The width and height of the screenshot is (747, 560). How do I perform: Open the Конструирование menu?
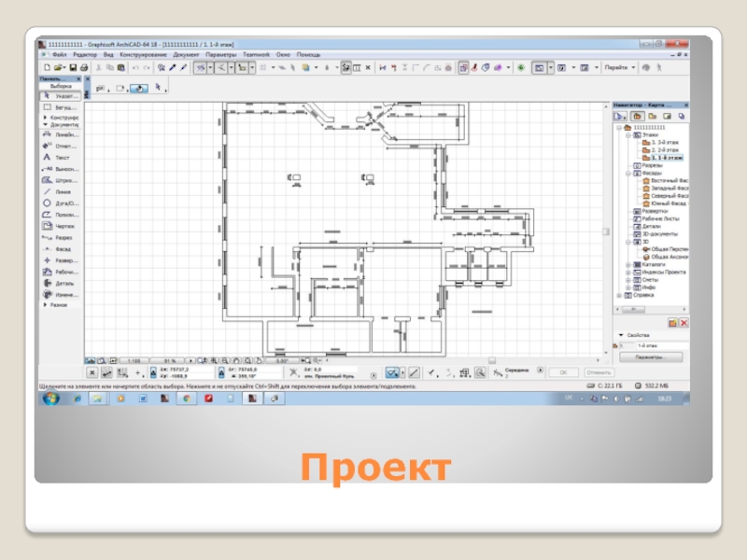(143, 55)
